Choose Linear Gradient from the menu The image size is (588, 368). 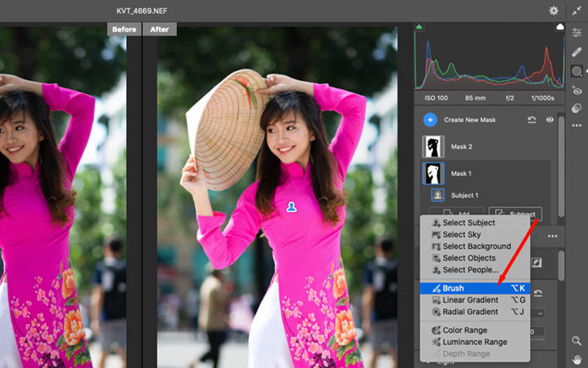(x=475, y=300)
